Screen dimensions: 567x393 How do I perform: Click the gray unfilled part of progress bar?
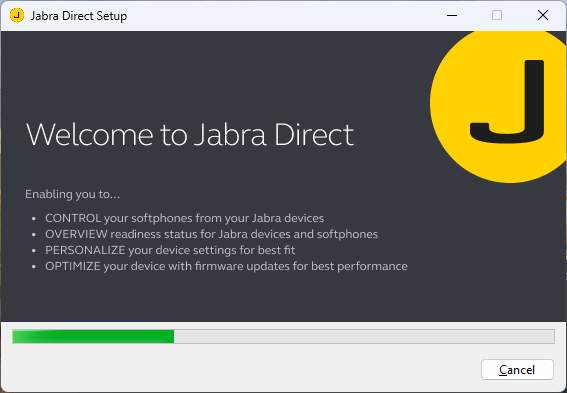point(364,337)
